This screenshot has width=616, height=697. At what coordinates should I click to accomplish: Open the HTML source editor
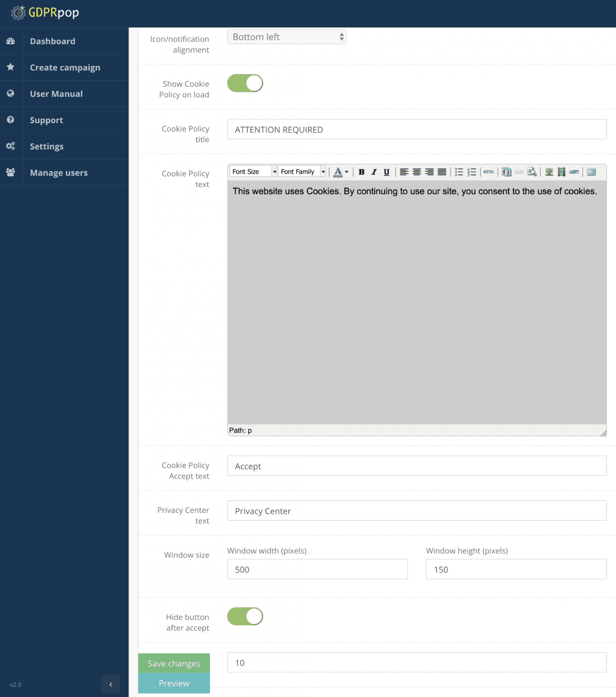[489, 172]
